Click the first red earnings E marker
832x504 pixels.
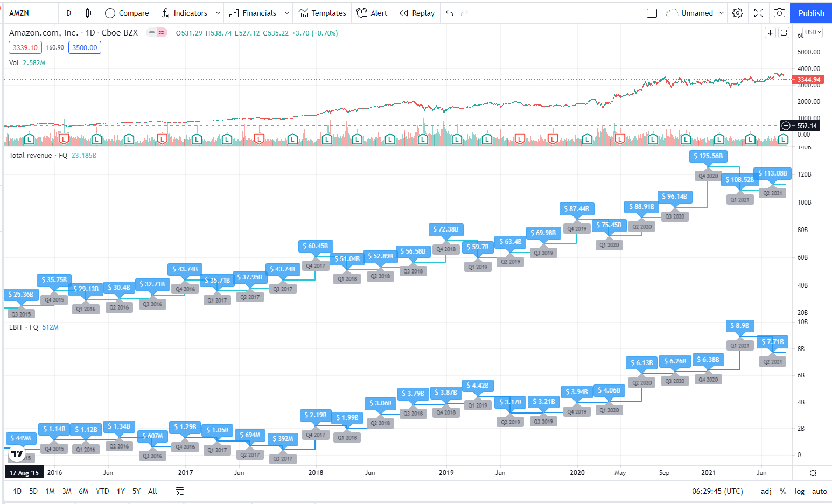pyautogui.click(x=64, y=139)
